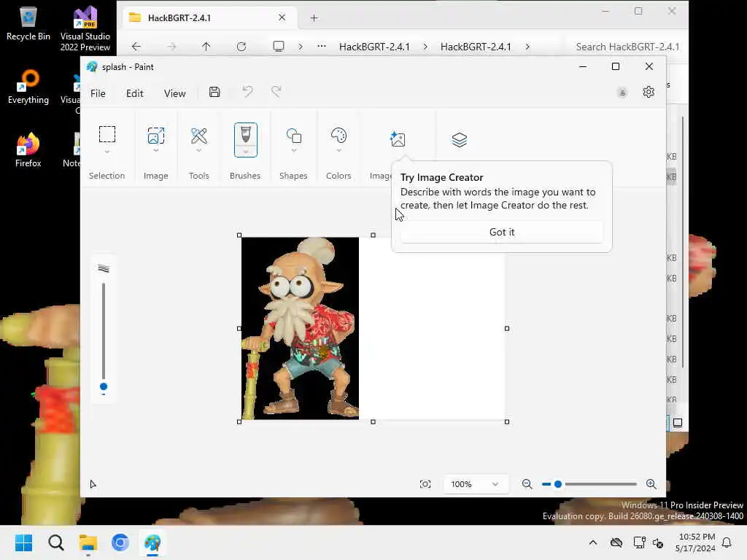Click second HackBGRT-2.4.1 breadcrumb segment

click(x=476, y=47)
